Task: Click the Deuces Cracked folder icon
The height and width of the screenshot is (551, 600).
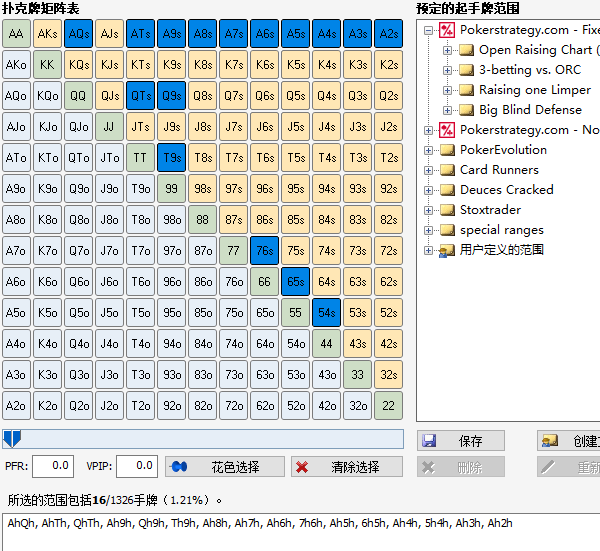Action: pyautogui.click(x=447, y=190)
